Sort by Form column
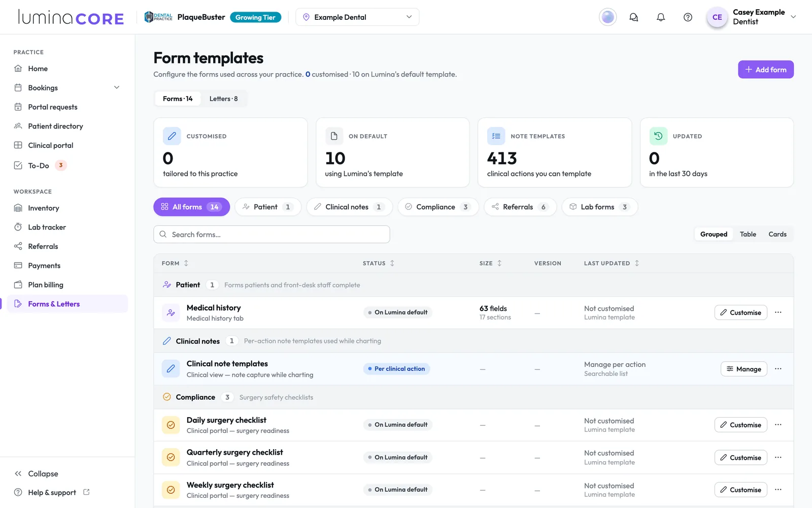Image resolution: width=812 pixels, height=508 pixels. (x=175, y=263)
